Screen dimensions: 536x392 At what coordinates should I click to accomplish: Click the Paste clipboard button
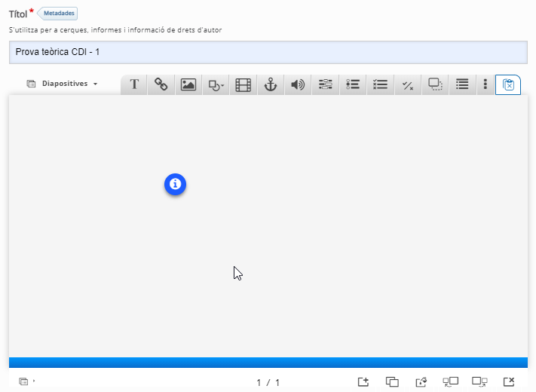coord(508,84)
